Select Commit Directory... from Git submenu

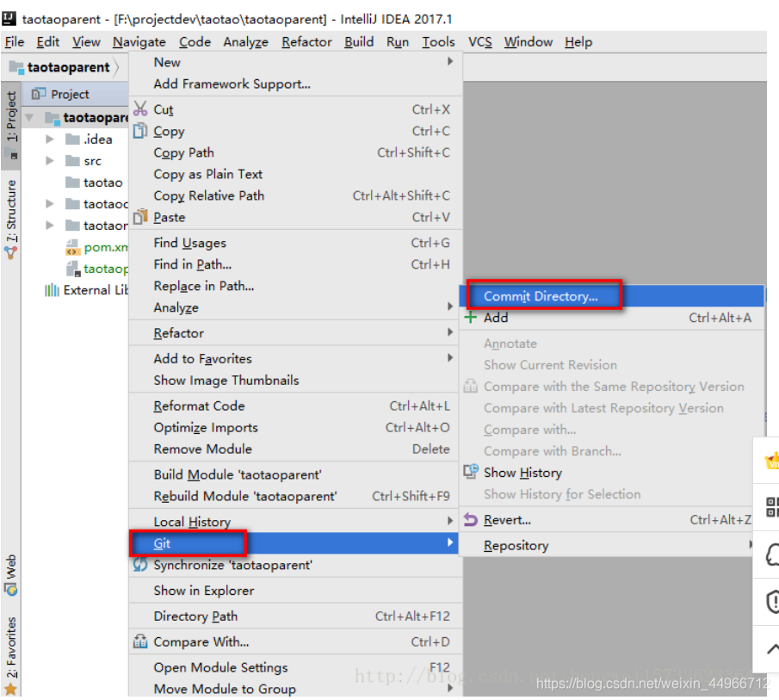coord(611,296)
